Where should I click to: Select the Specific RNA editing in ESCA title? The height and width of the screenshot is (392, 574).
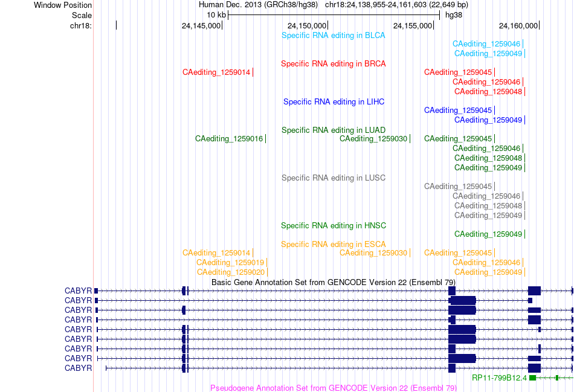333,244
